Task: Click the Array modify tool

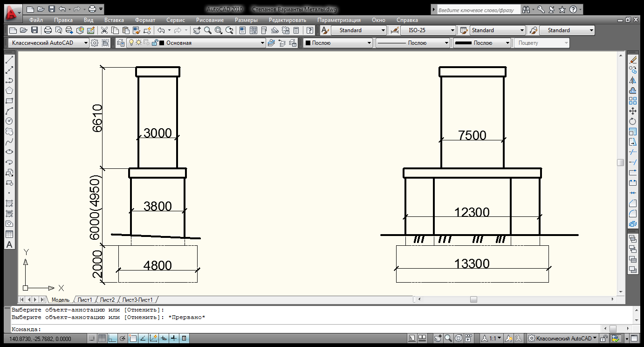Action: [633, 100]
